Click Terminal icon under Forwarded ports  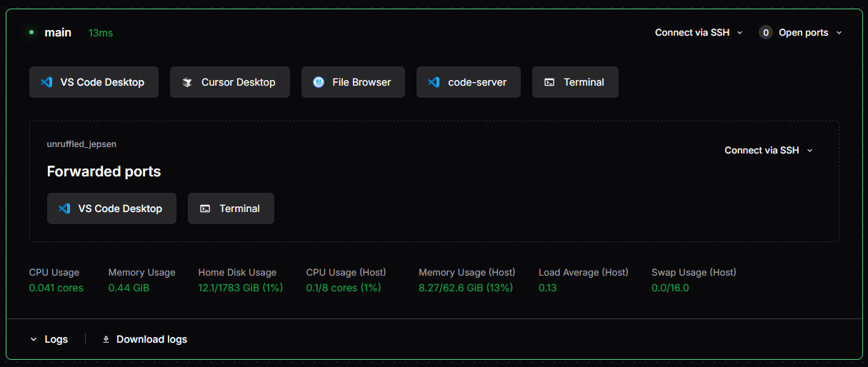point(205,208)
